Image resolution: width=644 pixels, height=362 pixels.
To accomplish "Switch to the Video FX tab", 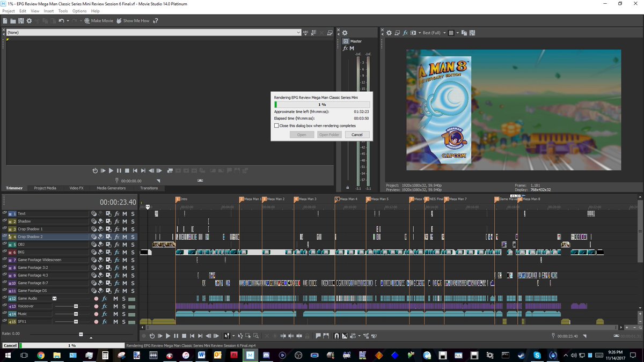I will point(76,188).
